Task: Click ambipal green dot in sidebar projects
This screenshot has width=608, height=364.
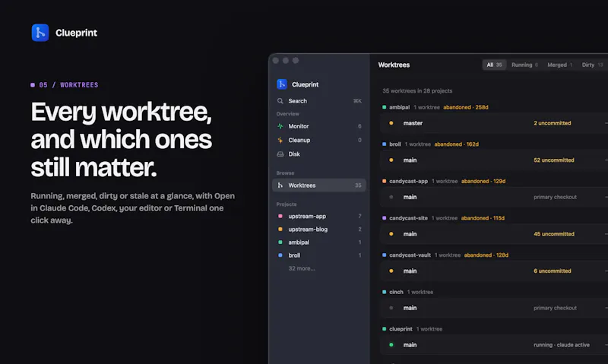Action: (280, 242)
